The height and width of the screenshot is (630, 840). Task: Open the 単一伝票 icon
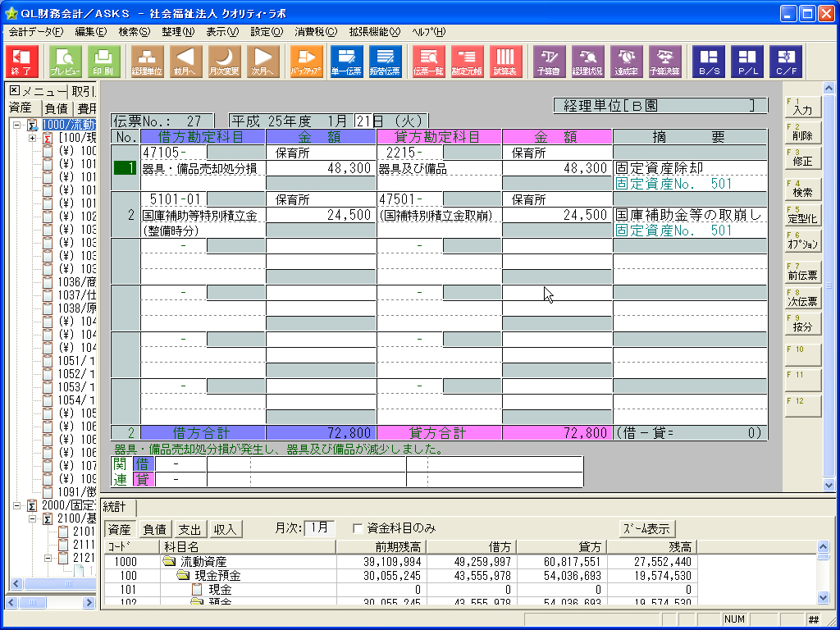tap(347, 62)
